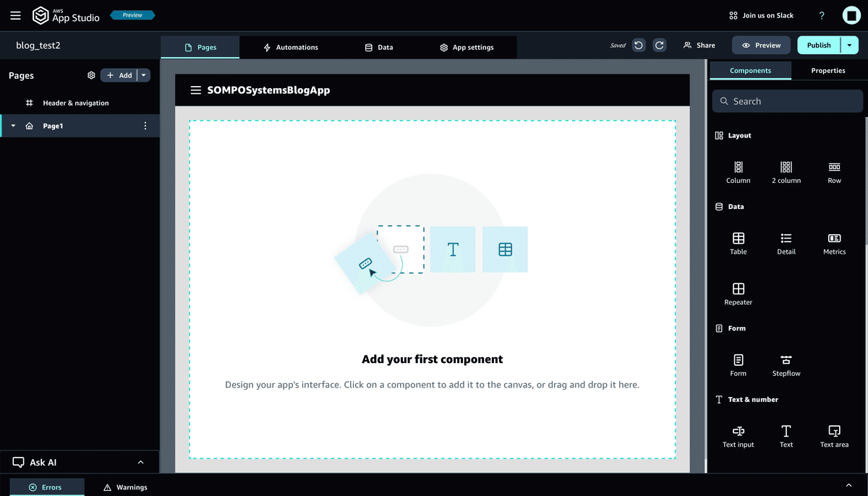The image size is (868, 496).
Task: Add a Stepflow form component
Action: coord(786,364)
